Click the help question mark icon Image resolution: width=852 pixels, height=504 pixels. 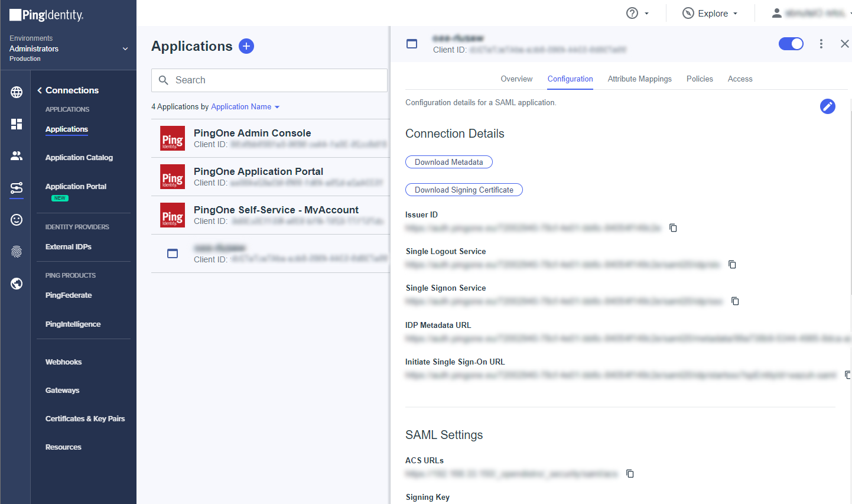point(632,13)
